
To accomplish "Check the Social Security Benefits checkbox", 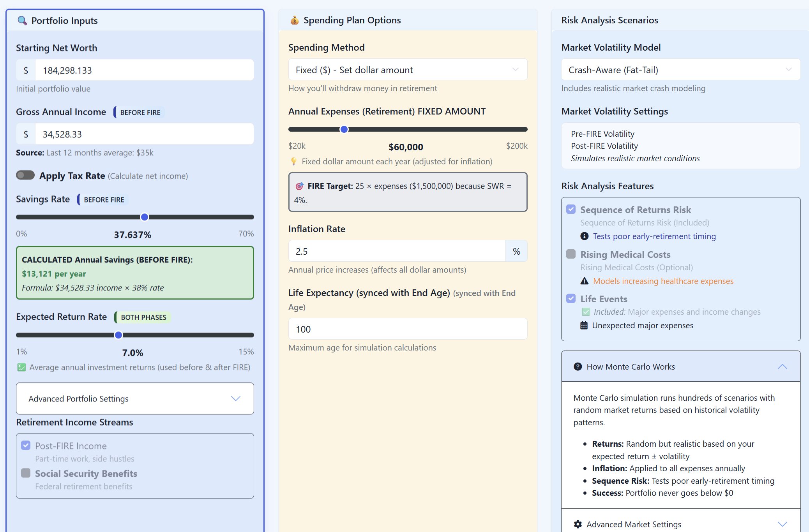I will point(26,473).
